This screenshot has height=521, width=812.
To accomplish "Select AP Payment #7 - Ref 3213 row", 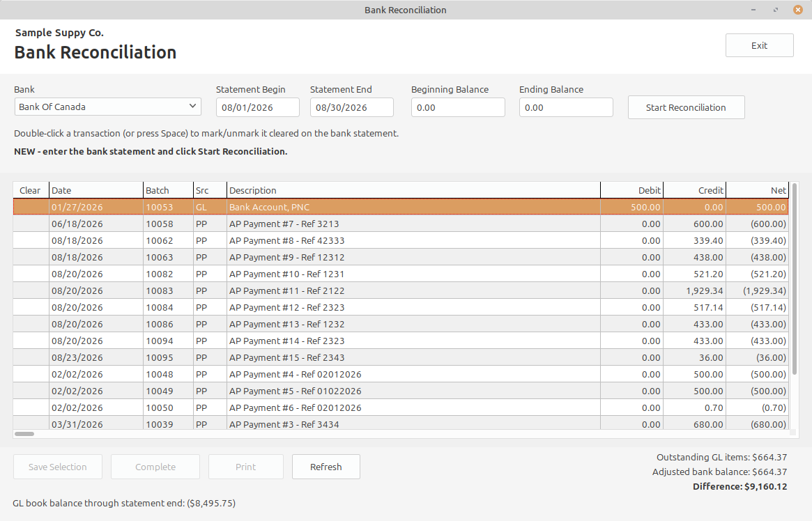I will tap(401, 224).
